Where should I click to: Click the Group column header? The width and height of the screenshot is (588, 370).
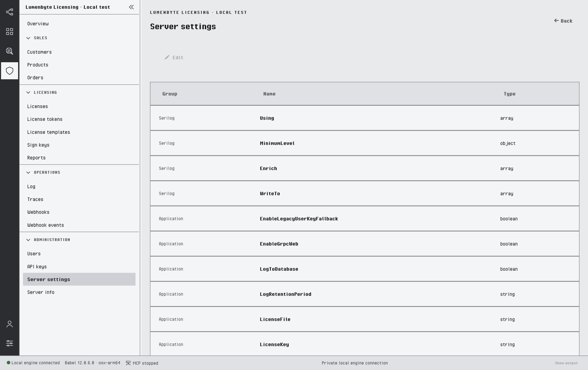point(170,94)
